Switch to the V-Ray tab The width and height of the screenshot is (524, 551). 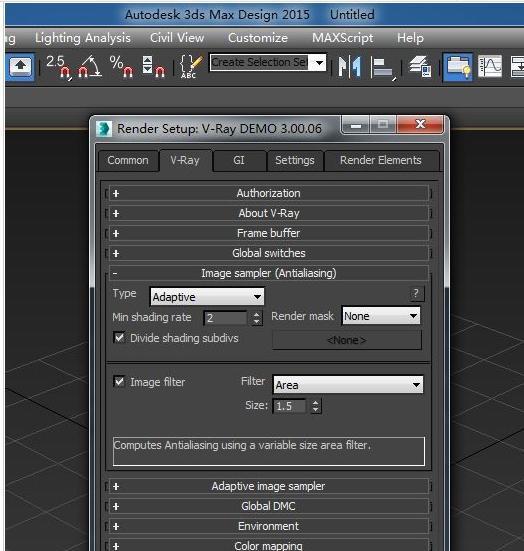pyautogui.click(x=185, y=161)
